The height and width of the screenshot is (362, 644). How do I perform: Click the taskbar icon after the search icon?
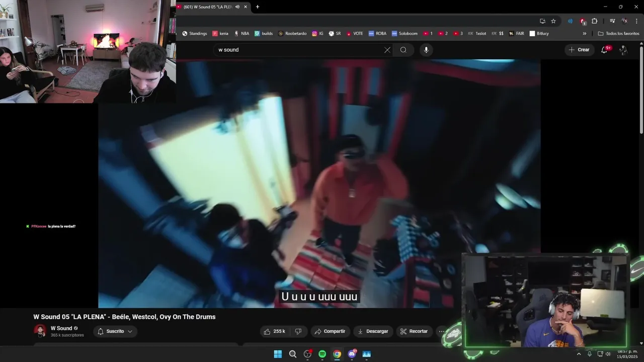click(307, 354)
